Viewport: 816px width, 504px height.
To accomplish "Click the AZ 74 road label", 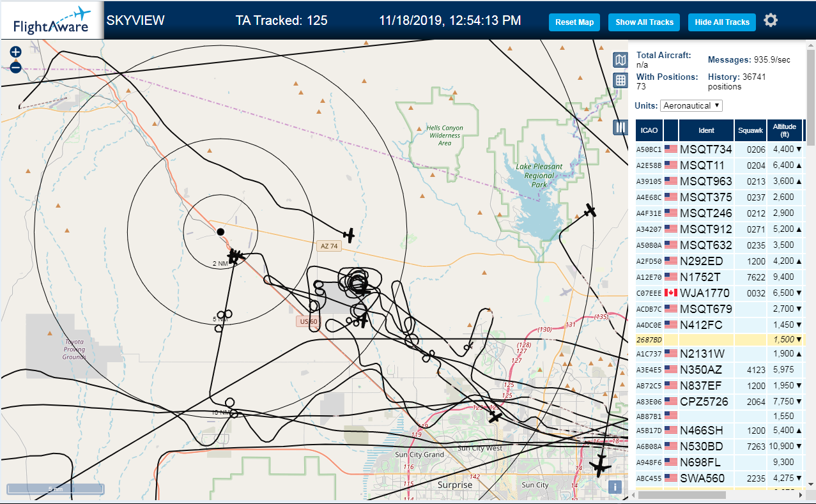I will coord(328,246).
